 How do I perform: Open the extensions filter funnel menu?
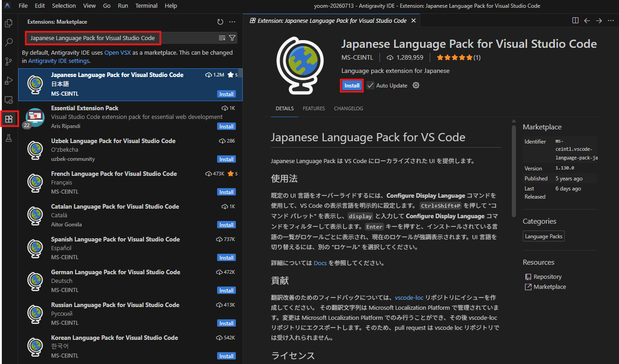(232, 38)
